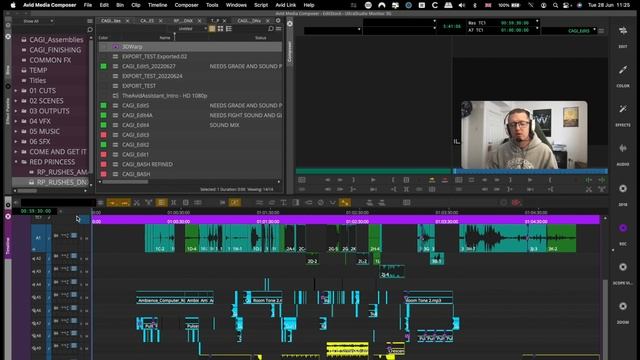Open project sidebar hamburger menu
Image resolution: width=640 pixels, height=360 pixels.
[x=90, y=21]
